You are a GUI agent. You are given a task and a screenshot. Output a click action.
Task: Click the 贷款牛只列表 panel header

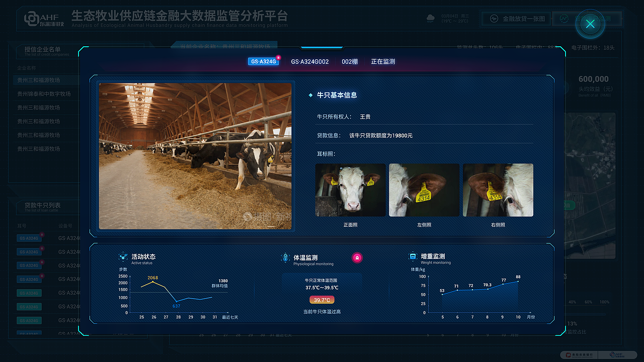(x=43, y=205)
